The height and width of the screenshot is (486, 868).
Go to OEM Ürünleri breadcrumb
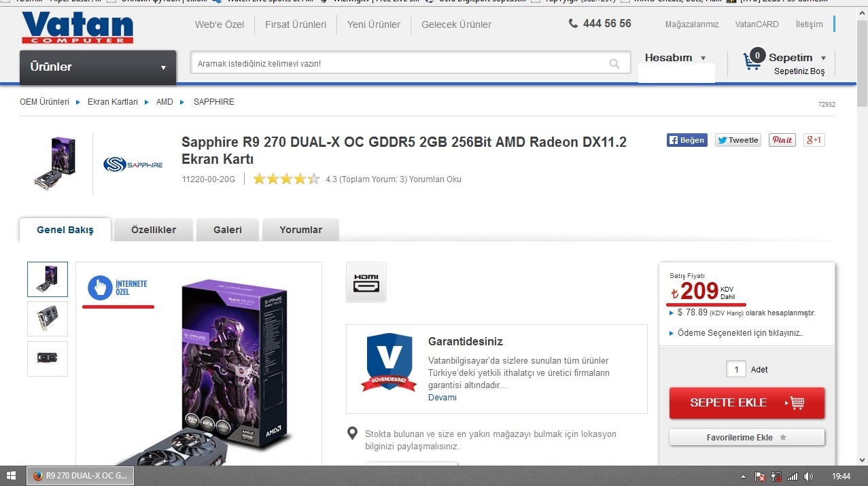coord(45,102)
